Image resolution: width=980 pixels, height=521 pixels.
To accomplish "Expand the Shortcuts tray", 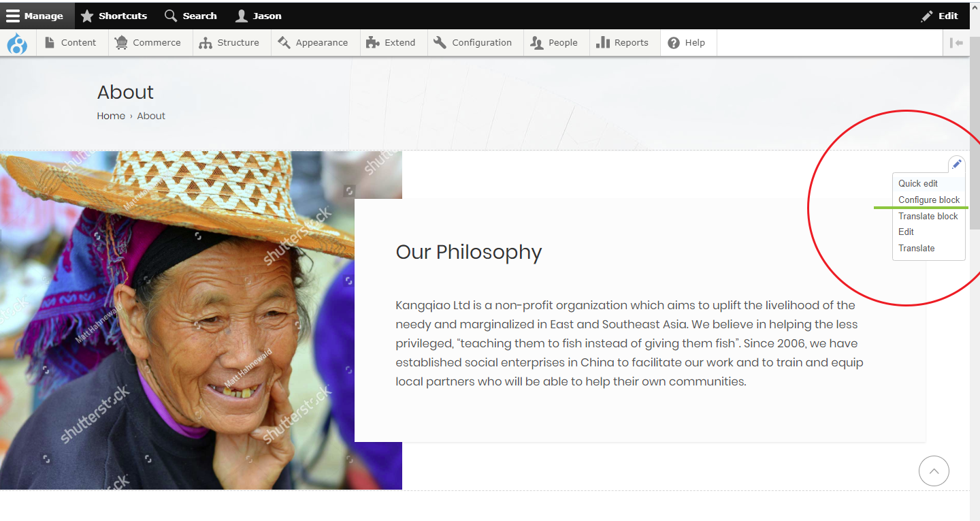I will pos(114,16).
